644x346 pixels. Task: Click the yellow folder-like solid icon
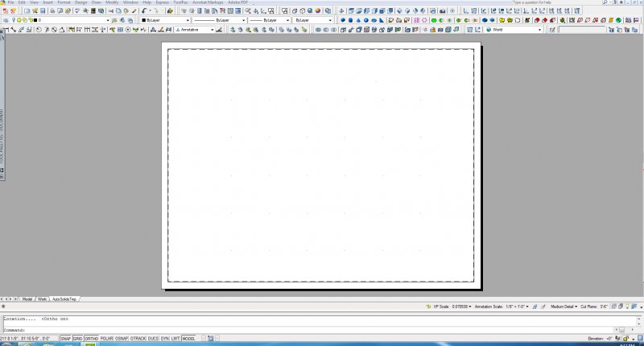point(502,20)
